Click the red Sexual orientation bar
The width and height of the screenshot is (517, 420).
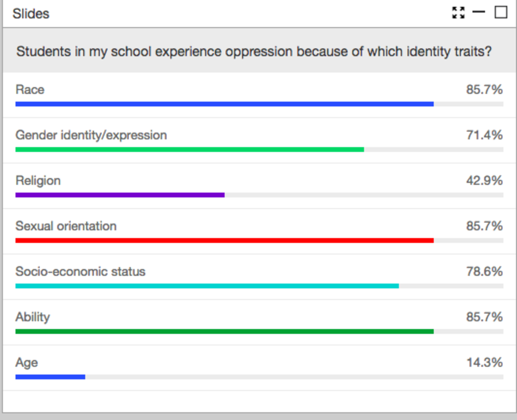224,240
